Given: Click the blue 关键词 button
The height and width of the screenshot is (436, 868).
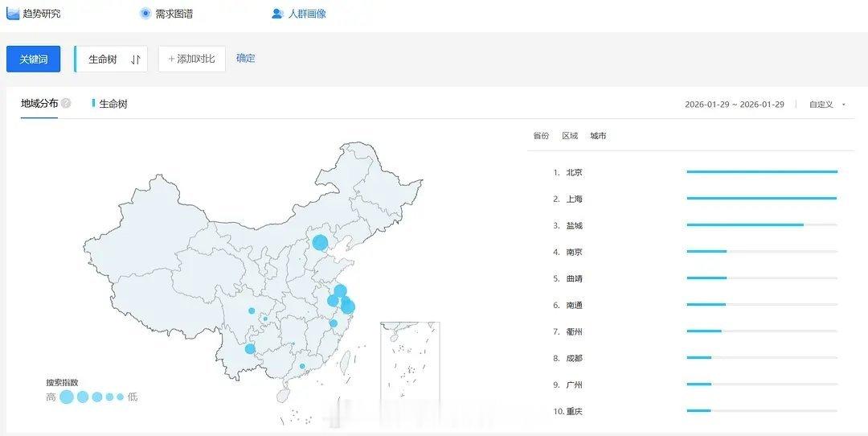Looking at the screenshot, I should 34,59.
